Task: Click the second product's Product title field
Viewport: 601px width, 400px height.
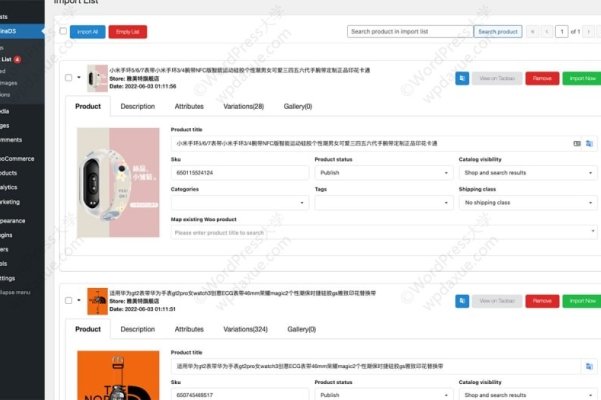Action: [x=376, y=366]
